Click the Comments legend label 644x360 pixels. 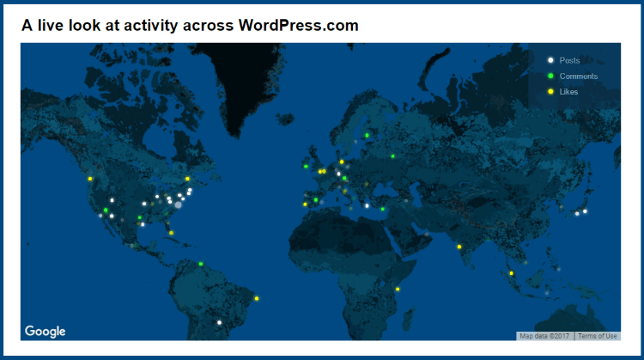(x=578, y=76)
